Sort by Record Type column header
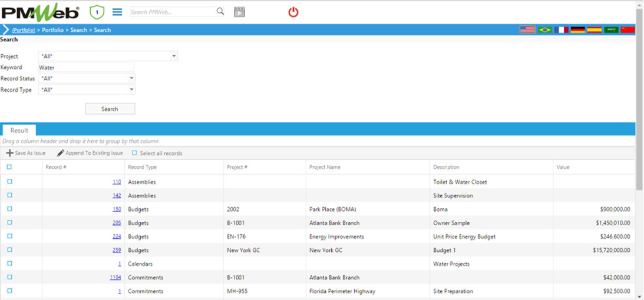 [142, 167]
